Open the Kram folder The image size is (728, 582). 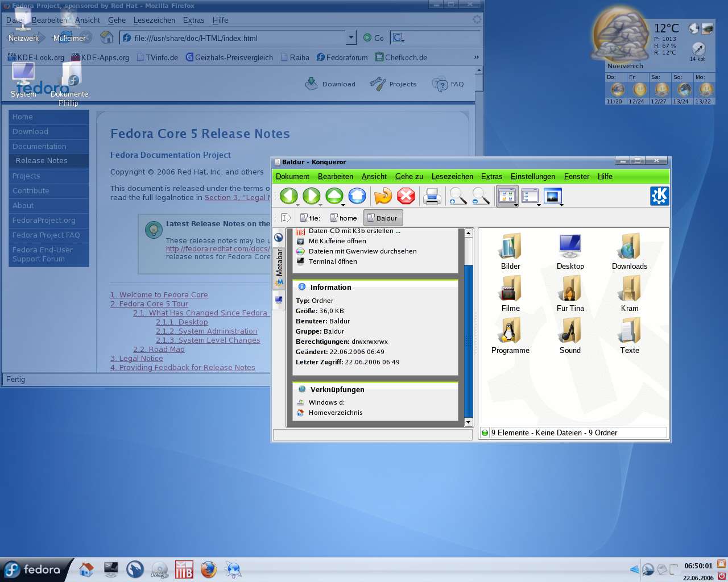click(x=630, y=294)
